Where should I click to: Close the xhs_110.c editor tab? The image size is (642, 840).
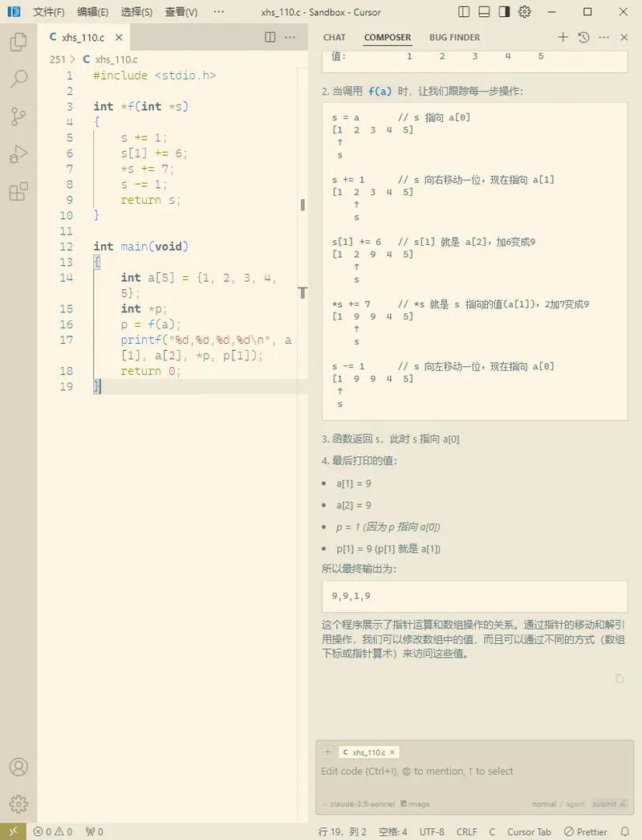[119, 37]
